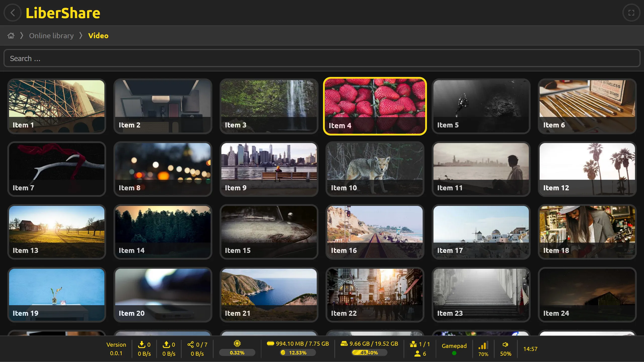Click the RAM memory icon
The height and width of the screenshot is (362, 644).
270,343
